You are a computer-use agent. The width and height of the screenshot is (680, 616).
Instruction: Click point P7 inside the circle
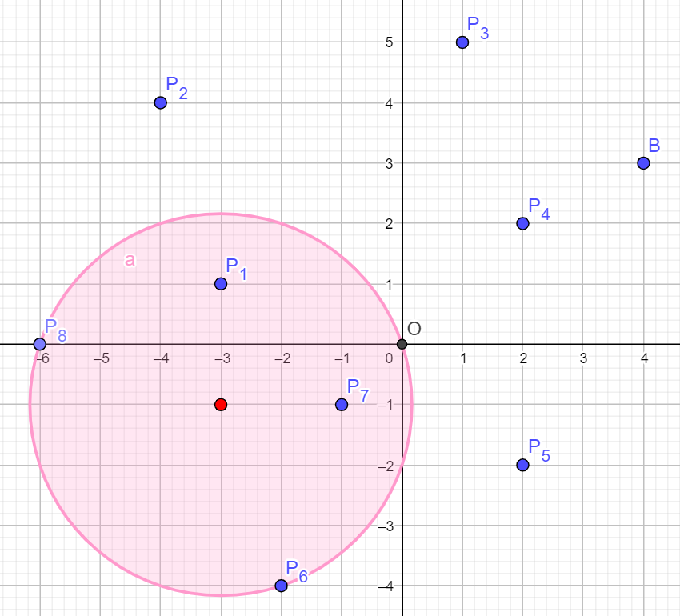pos(342,405)
